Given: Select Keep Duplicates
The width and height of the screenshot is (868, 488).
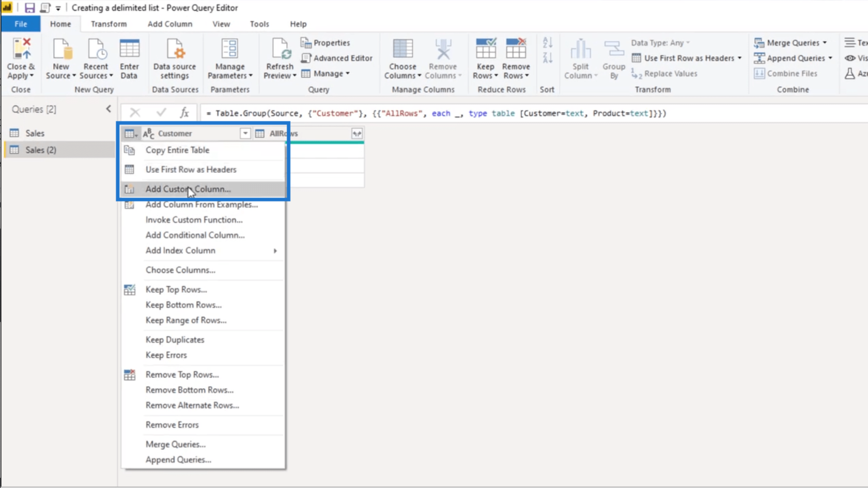Looking at the screenshot, I should (203, 340).
